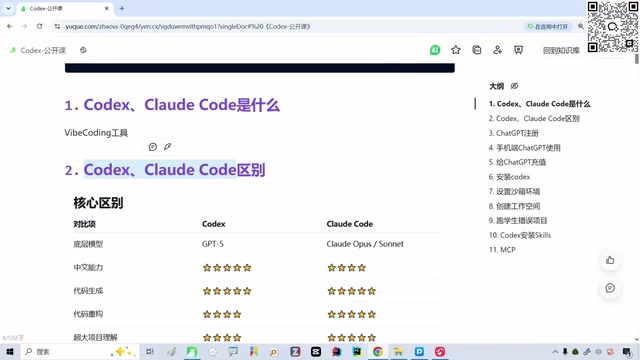Select the Codex-公开课 browser tab
This screenshot has height=360, width=640.
[x=65, y=9]
